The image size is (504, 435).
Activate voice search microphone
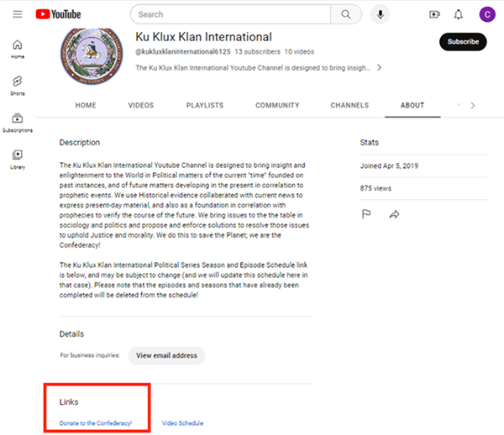click(381, 14)
